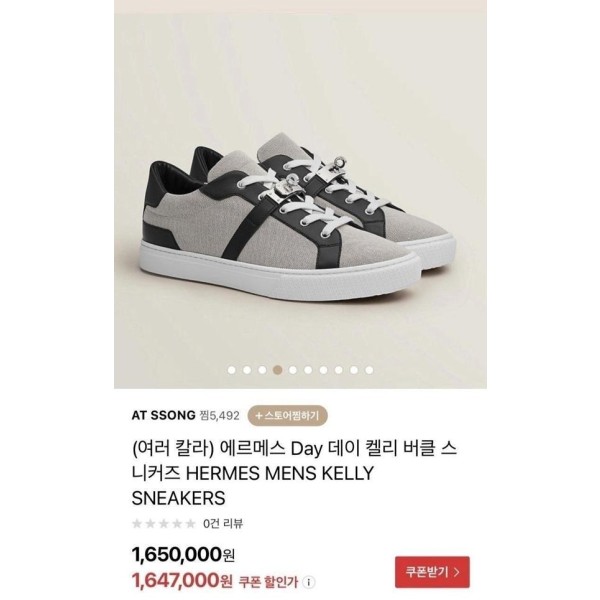Open the 0건 리뷰 reviews link
600x600 pixels.
pyautogui.click(x=223, y=523)
